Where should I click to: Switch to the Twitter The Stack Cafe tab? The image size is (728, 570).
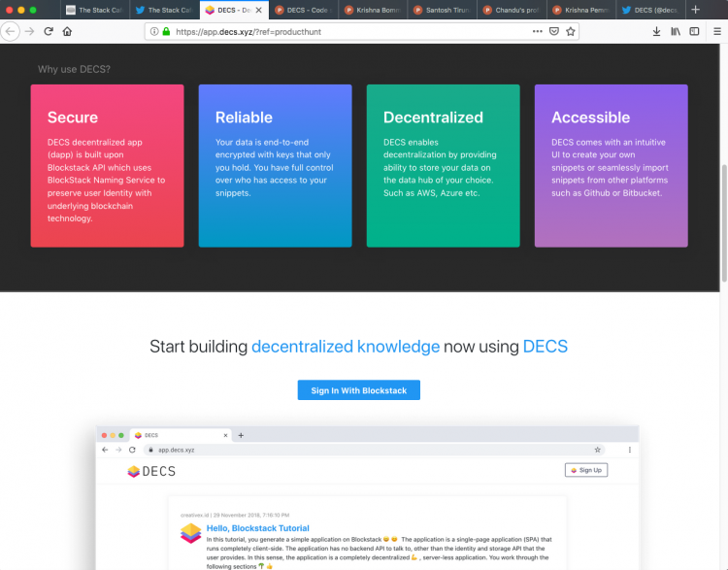pos(164,10)
